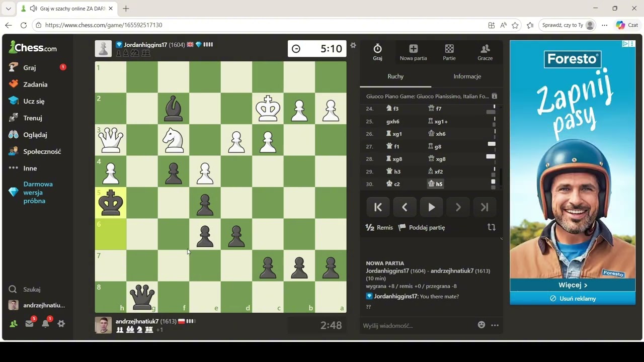Screen dimensions: 644x362
Task: Toggle read aloud icon in address bar
Action: [x=504, y=25]
